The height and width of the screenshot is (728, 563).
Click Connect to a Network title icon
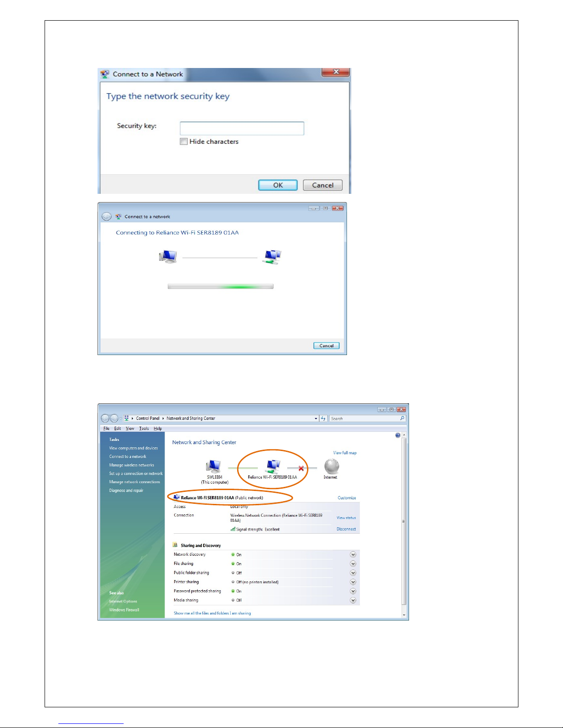tap(105, 74)
